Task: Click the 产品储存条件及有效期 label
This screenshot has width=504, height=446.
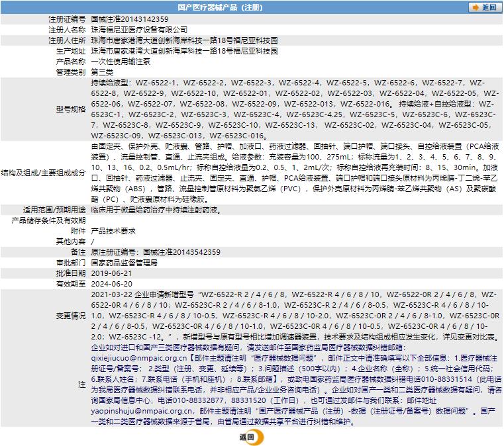Action: (48, 220)
